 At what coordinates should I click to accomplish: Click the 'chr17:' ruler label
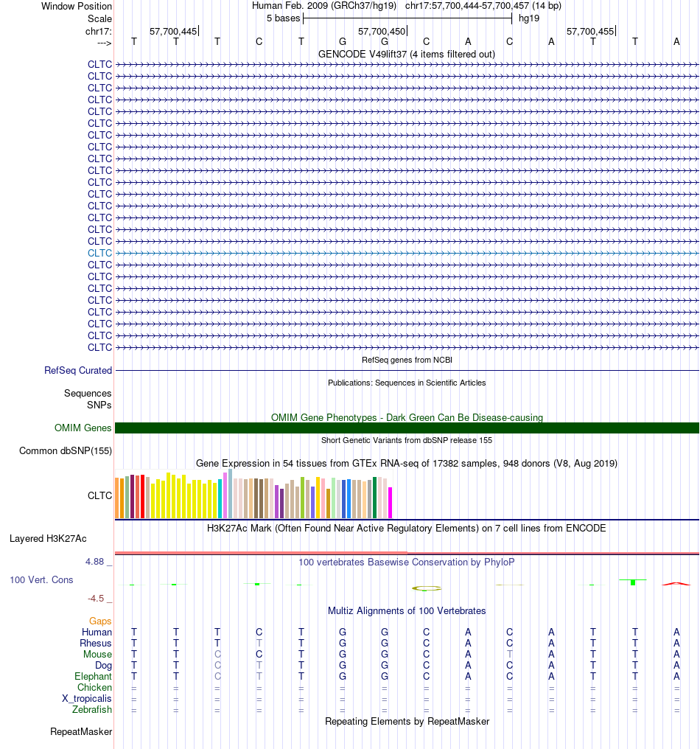99,31
